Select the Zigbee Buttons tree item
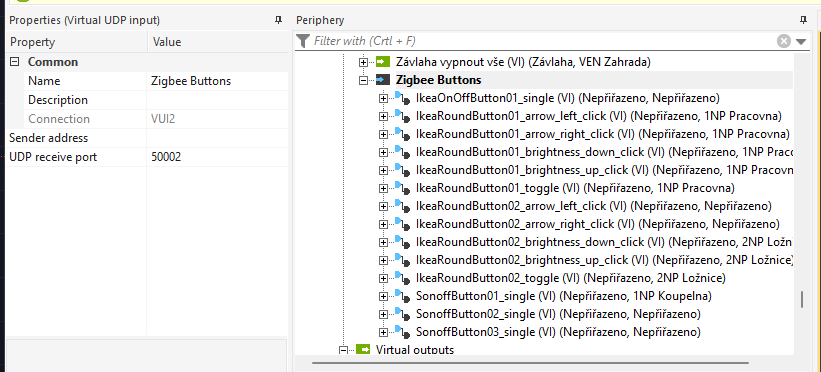Viewport: 821px width, 372px height. (x=439, y=80)
